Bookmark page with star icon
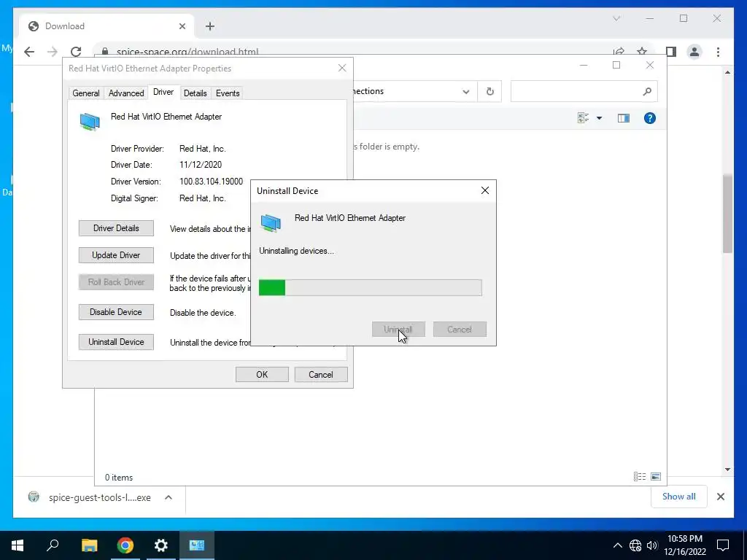The image size is (747, 560). [642, 52]
